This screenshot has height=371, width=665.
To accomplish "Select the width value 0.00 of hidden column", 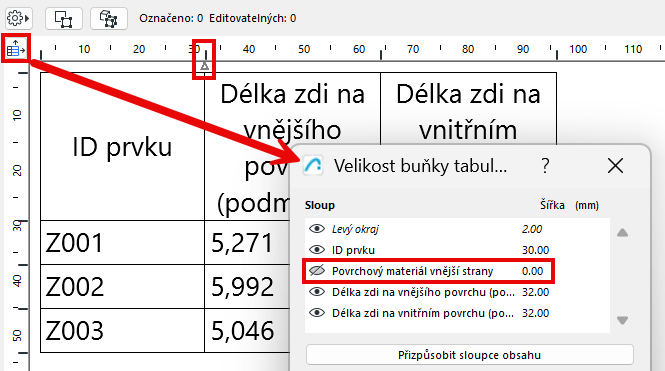I will click(532, 271).
